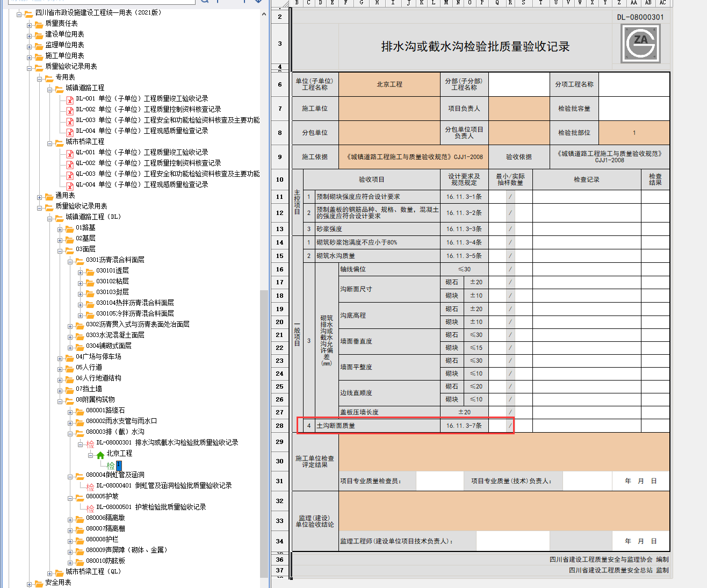
Task: Click the ZA logo image on the form
Action: coord(640,44)
